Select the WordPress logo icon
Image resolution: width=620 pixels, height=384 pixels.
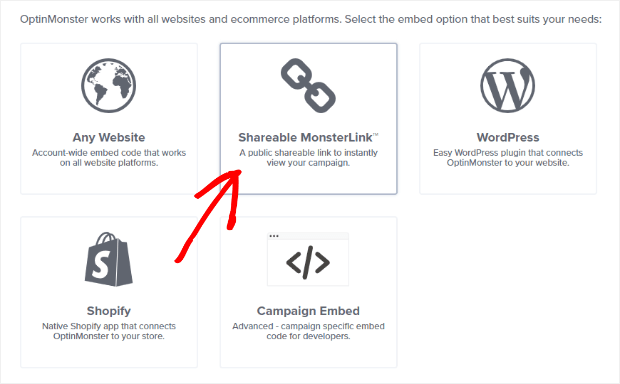(x=508, y=85)
